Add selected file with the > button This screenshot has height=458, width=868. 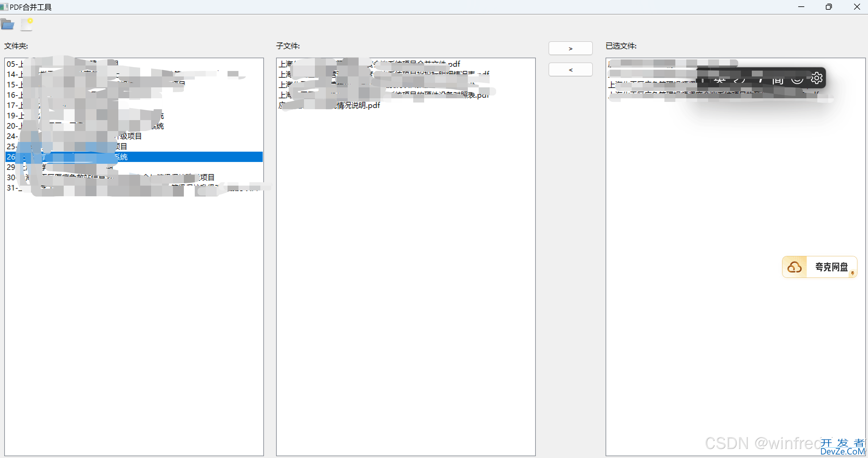(570, 49)
